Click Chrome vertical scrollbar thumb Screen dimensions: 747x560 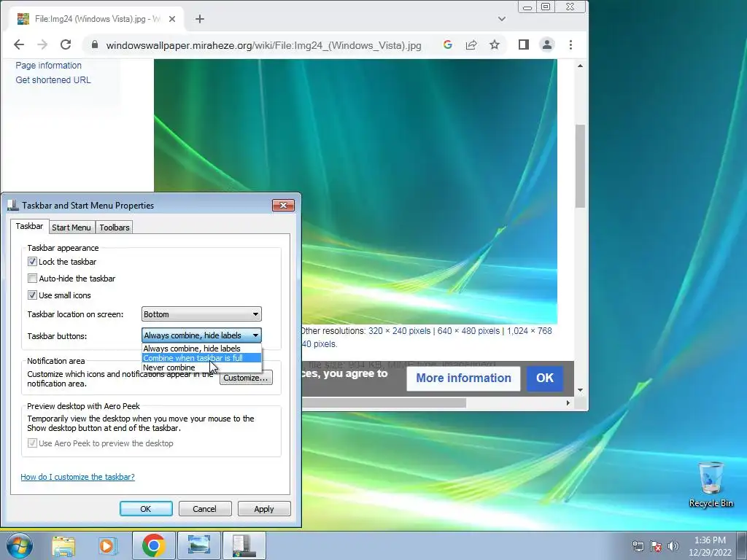pos(580,166)
